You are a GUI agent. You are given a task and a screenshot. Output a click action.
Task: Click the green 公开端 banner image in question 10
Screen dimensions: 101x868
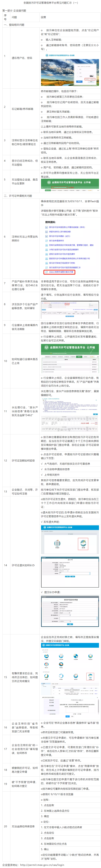[x=70, y=359]
